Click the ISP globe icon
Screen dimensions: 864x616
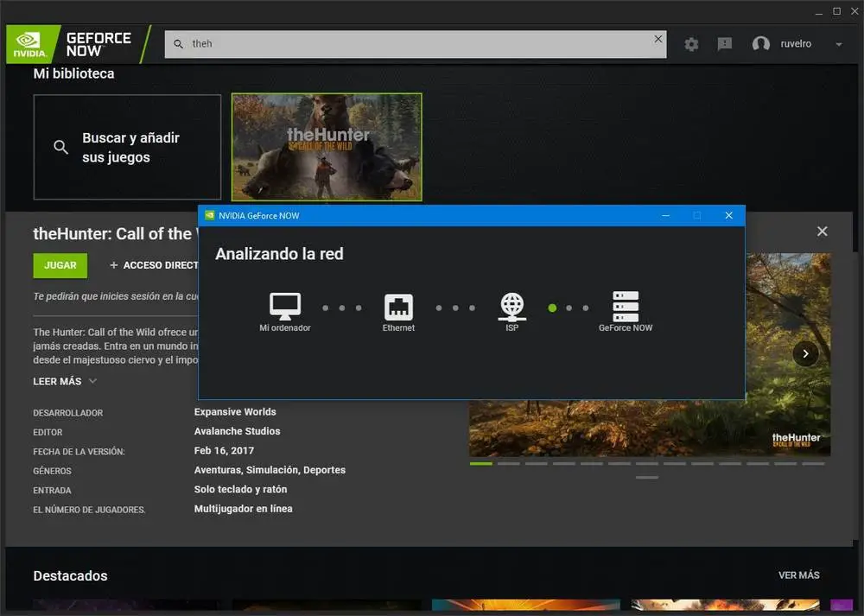click(x=511, y=307)
